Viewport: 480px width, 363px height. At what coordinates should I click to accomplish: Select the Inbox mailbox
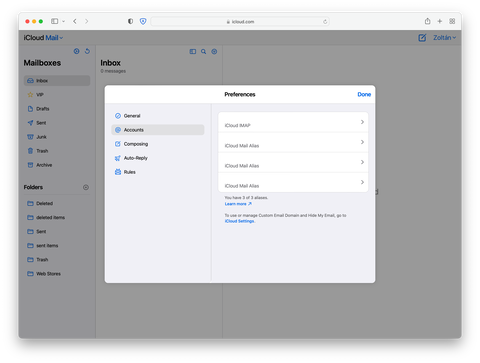(57, 81)
